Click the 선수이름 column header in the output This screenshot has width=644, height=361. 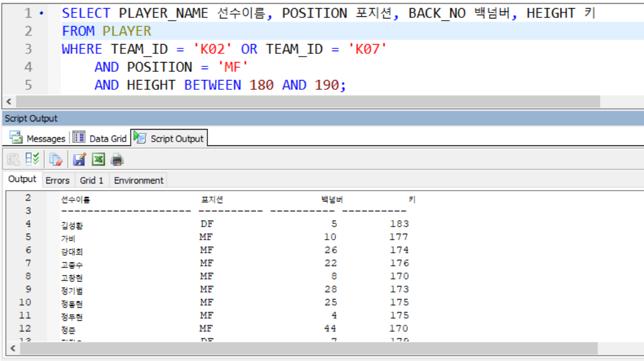click(76, 200)
